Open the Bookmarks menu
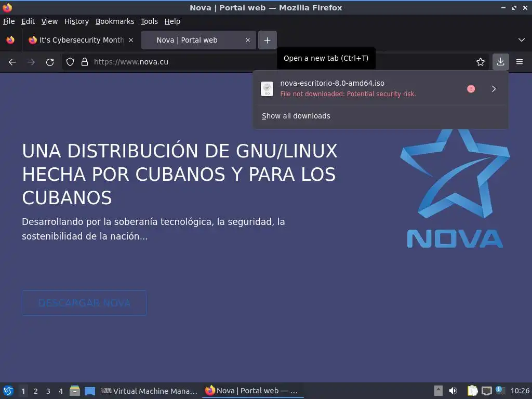Image resolution: width=532 pixels, height=399 pixels. tap(115, 21)
